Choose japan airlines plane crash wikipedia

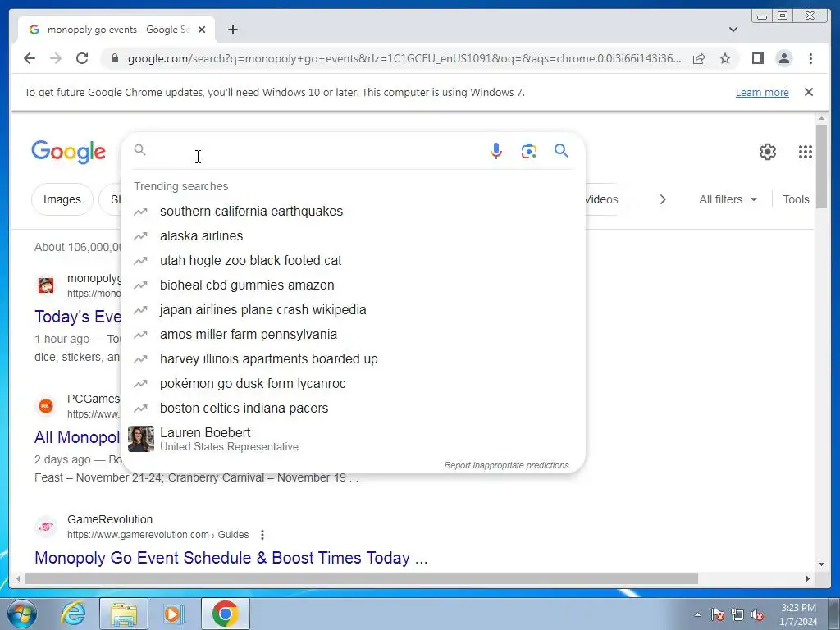[x=353, y=309]
